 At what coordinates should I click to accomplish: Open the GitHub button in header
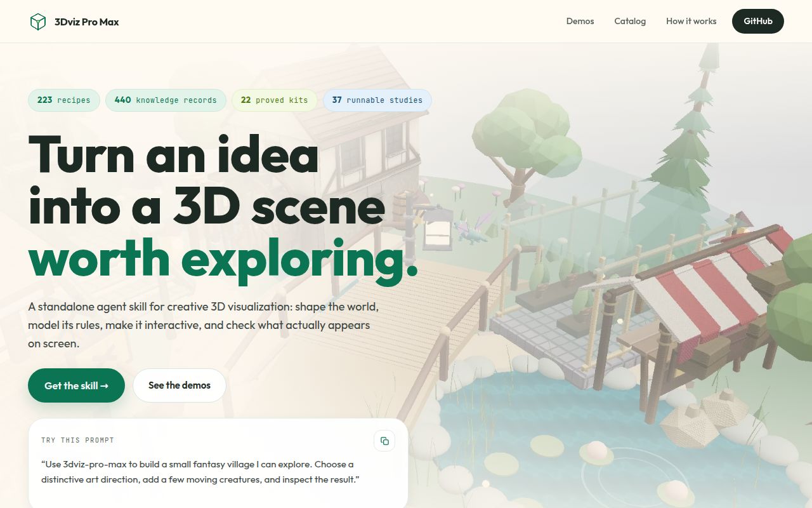point(758,21)
